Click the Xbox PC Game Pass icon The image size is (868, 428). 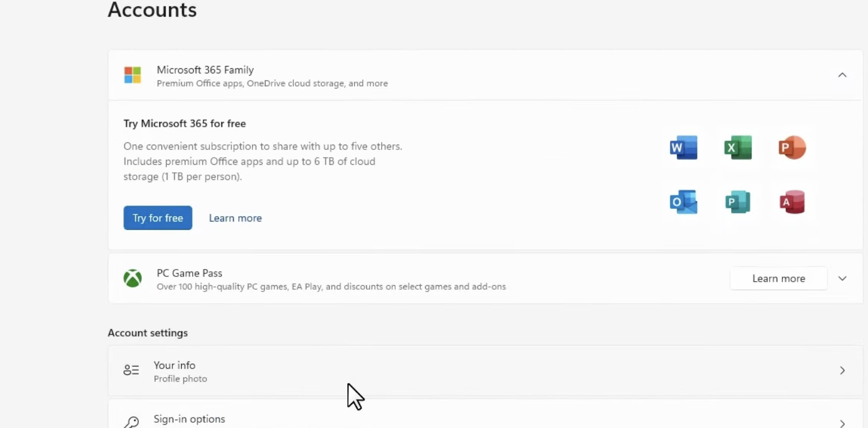[133, 279]
